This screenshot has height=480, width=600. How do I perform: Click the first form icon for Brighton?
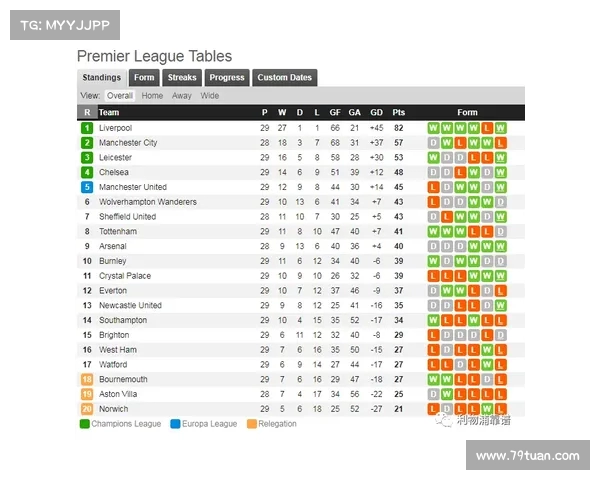434,335
